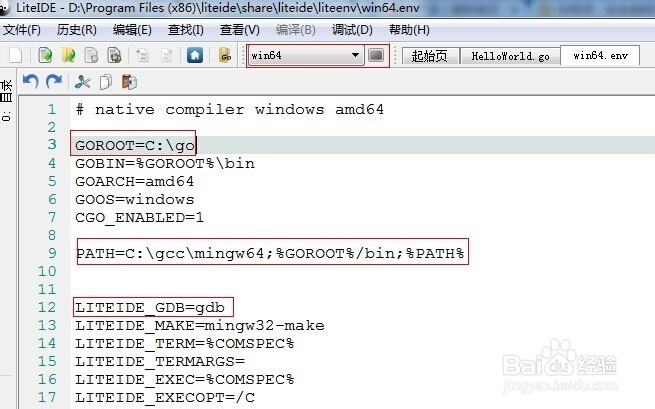
Task: Open the 编译(B) menu
Action: [x=296, y=30]
